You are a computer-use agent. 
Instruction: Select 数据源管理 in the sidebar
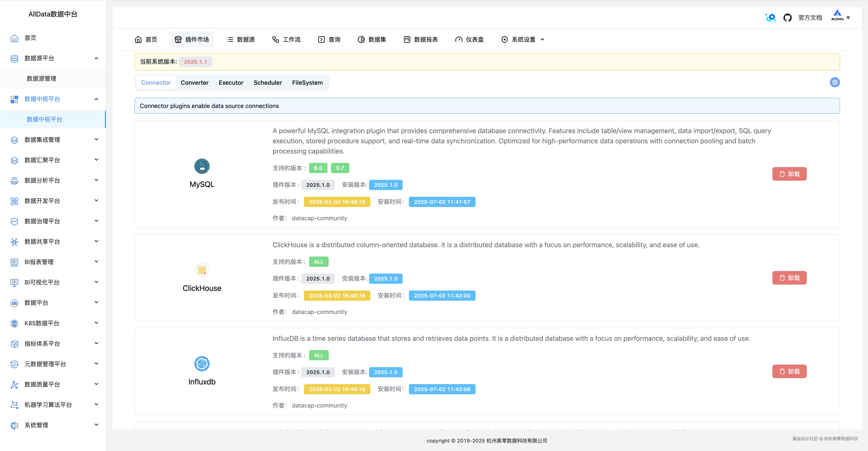[x=41, y=79]
